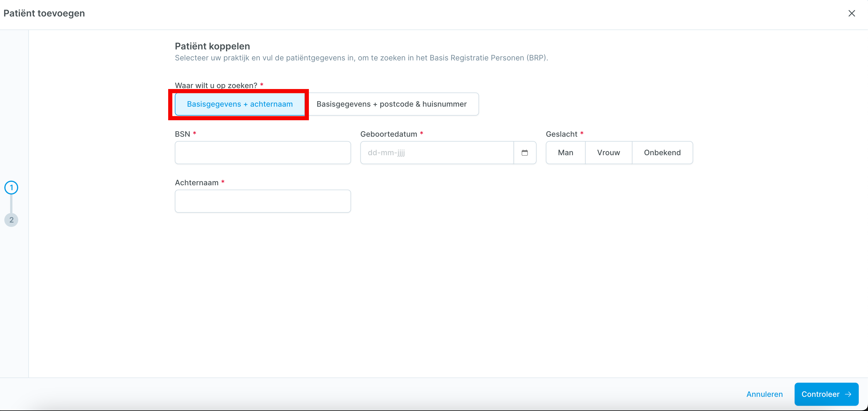
Task: Select Basisgegevens + achternaam search option
Action: coord(240,104)
